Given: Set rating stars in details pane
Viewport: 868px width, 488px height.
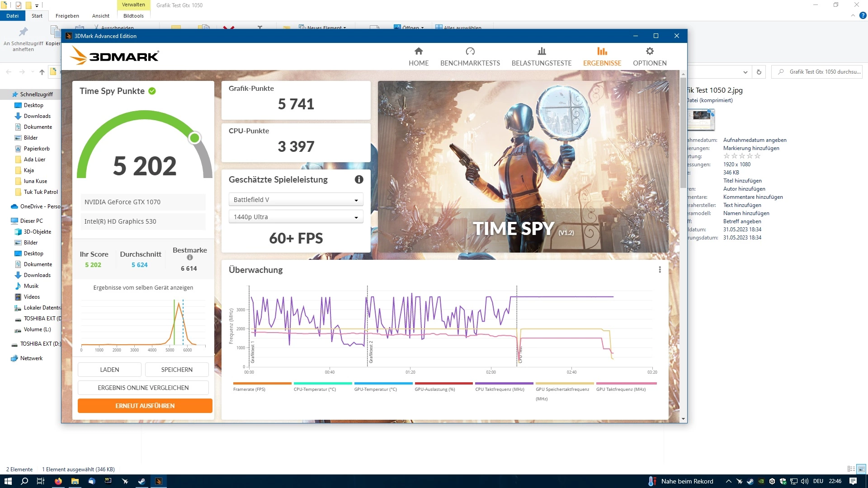Looking at the screenshot, I should coord(742,156).
